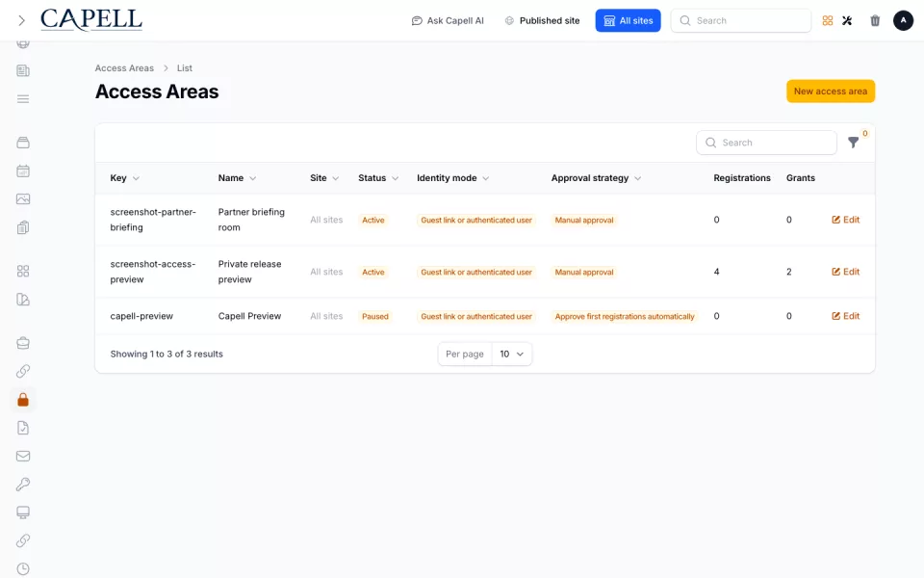Click the capell-preview key cell
The width and height of the screenshot is (924, 578).
pos(141,316)
